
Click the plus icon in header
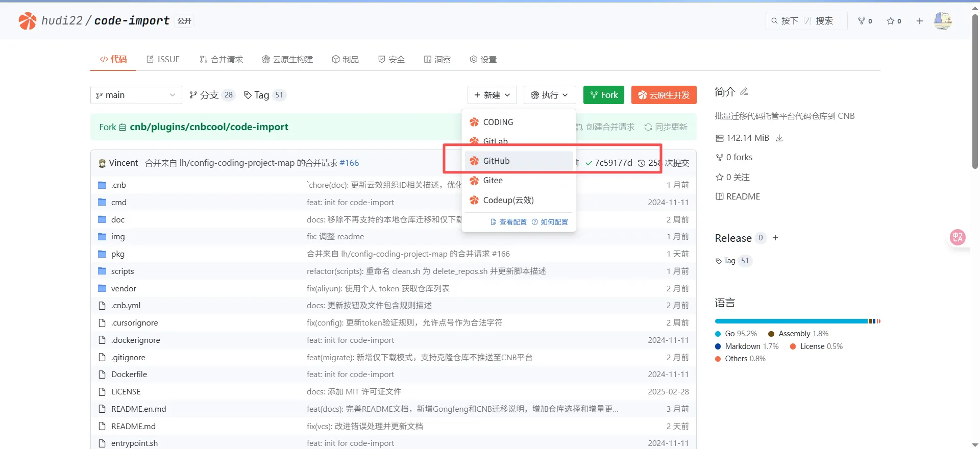(x=920, y=21)
